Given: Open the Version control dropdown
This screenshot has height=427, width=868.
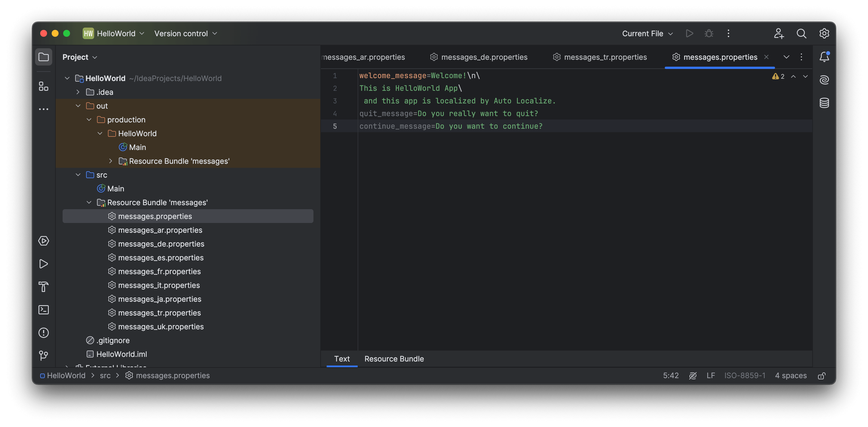Looking at the screenshot, I should coord(185,33).
